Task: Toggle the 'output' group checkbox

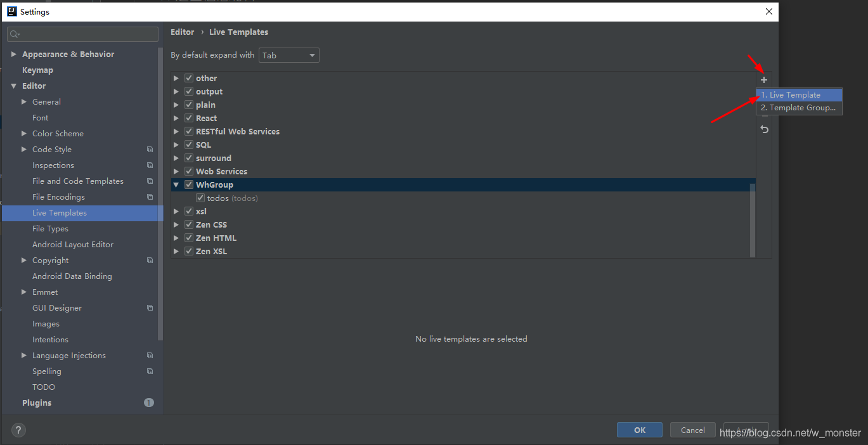Action: (x=189, y=91)
